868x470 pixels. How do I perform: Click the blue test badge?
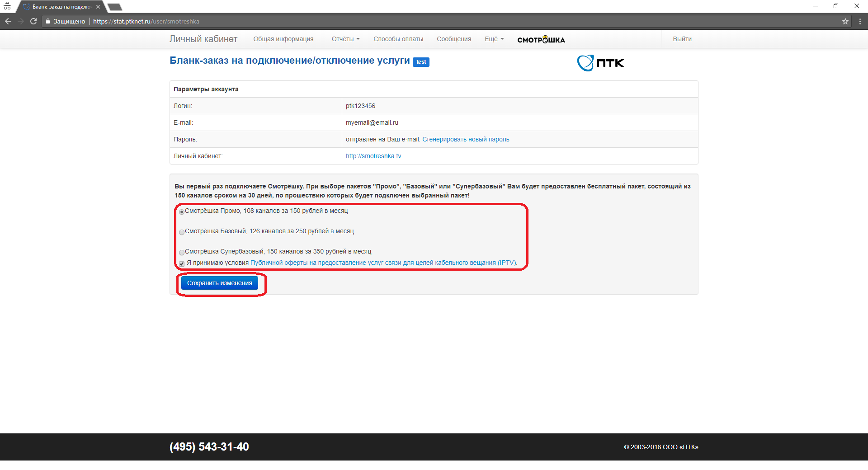[x=421, y=62]
